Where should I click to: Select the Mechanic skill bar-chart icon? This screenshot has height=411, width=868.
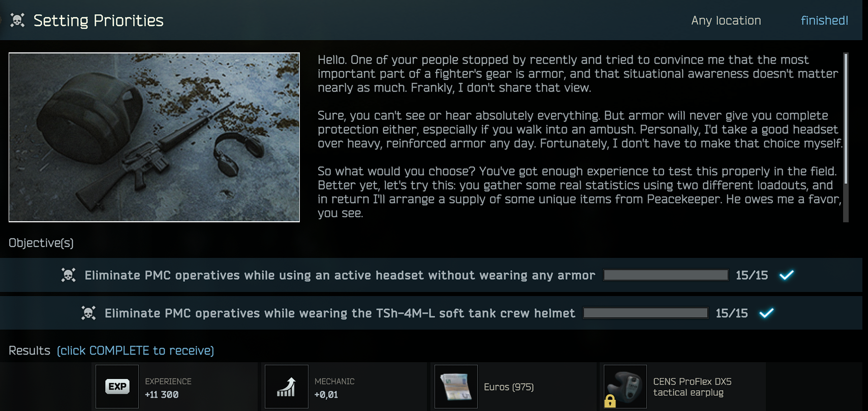click(287, 387)
